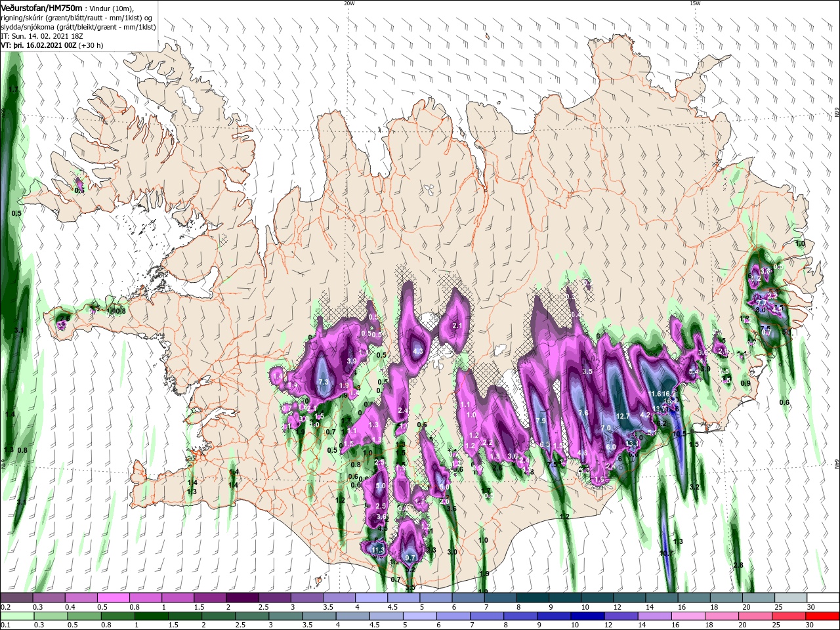Click the 15W longitude label
The width and height of the screenshot is (840, 630).
coord(695,3)
